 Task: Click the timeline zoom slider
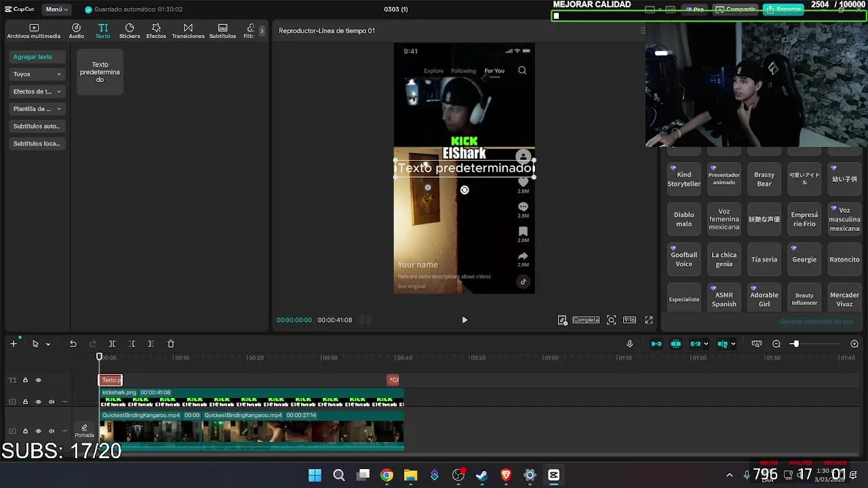(x=795, y=344)
